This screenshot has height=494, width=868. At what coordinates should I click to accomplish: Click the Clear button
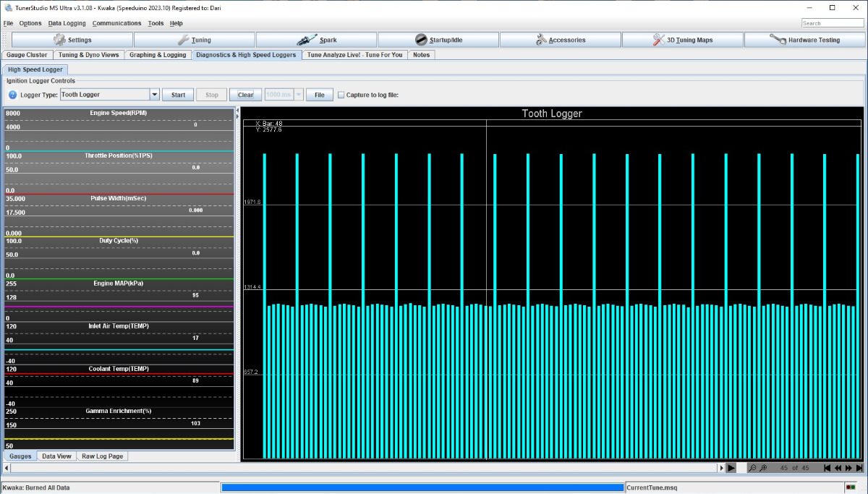point(245,95)
